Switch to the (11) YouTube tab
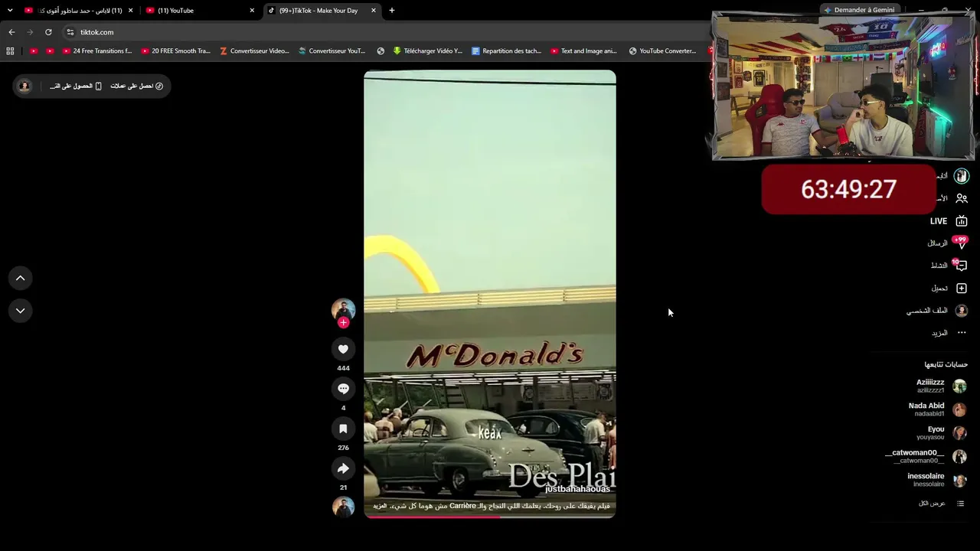Image resolution: width=980 pixels, height=551 pixels. tap(199, 11)
